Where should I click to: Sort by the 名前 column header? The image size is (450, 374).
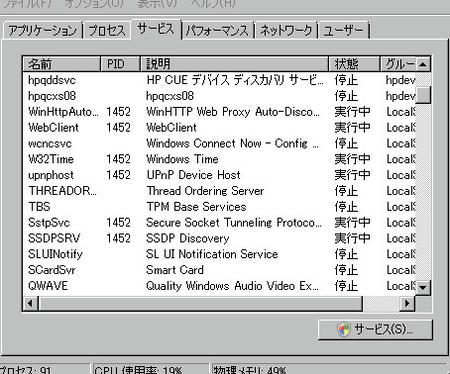(61, 64)
